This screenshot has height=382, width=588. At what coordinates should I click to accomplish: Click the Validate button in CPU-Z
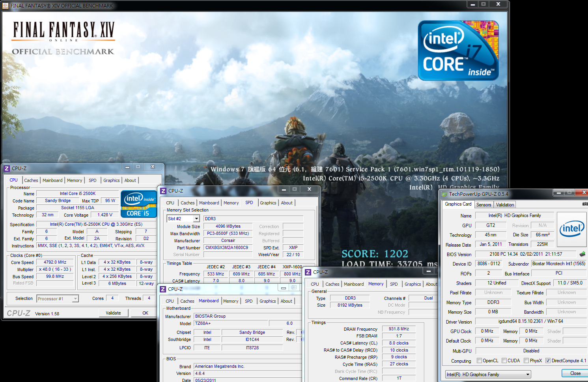[x=114, y=313]
